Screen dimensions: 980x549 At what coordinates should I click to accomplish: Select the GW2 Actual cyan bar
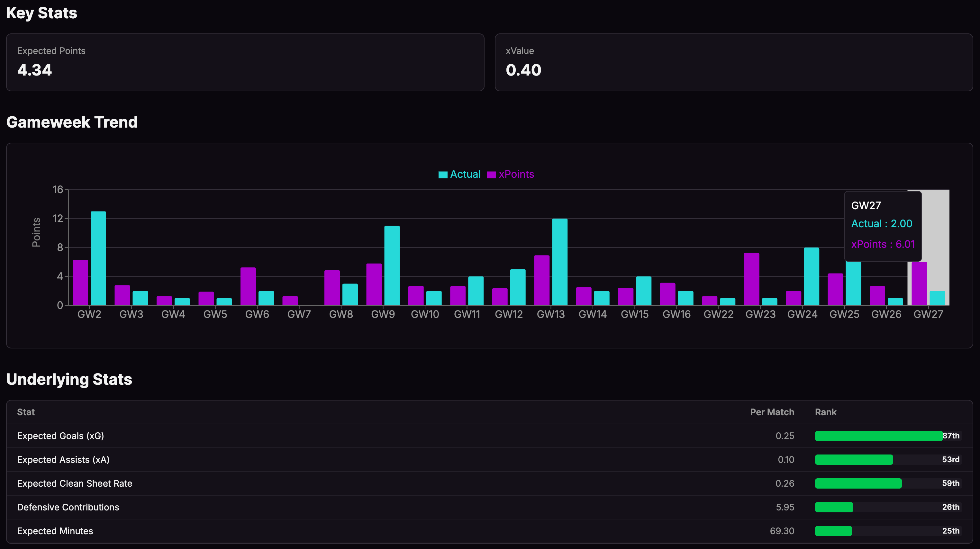pyautogui.click(x=98, y=258)
